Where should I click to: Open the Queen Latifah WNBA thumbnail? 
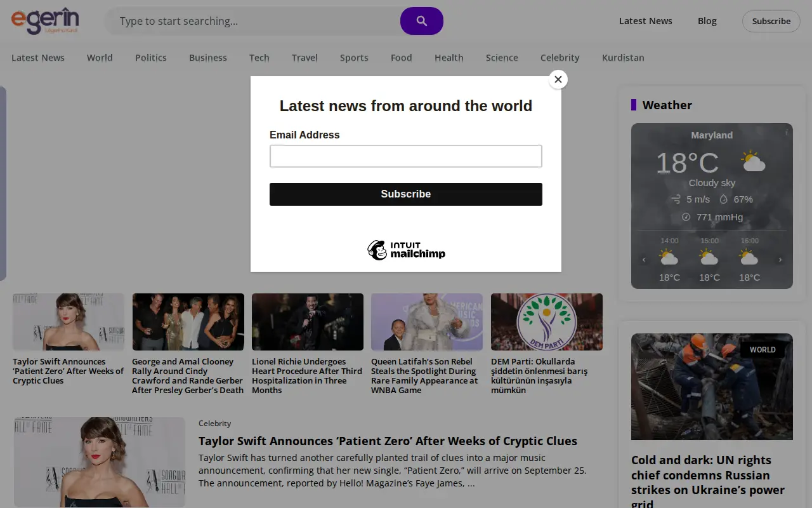point(427,322)
